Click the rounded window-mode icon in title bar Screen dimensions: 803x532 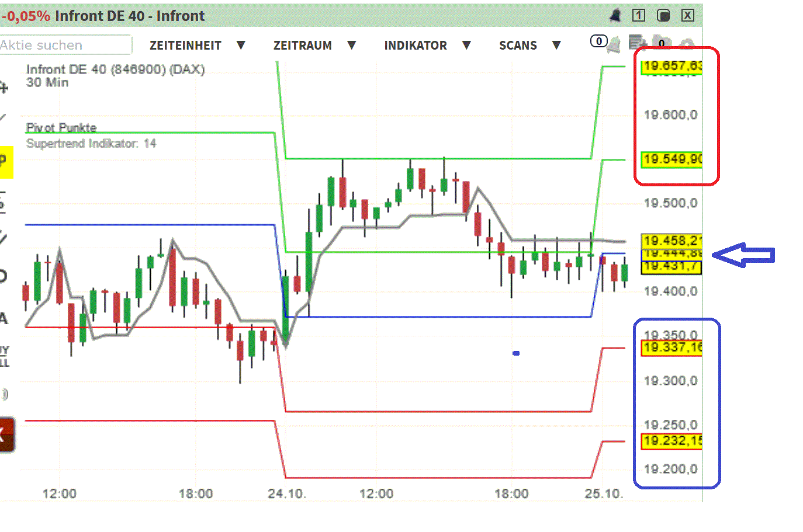(663, 16)
